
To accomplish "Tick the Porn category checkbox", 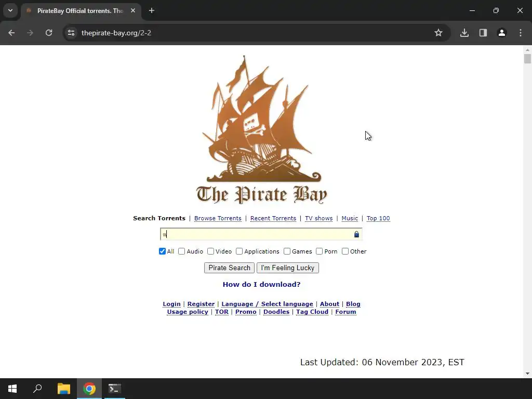I will pyautogui.click(x=320, y=251).
